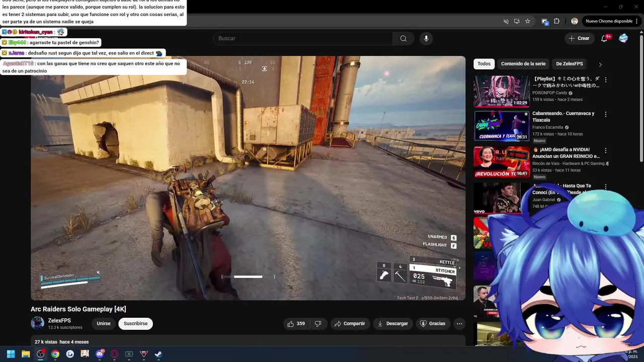This screenshot has height=362, width=644.
Task: Click the video title Arc Raiders Solo Gameplay [4K]
Action: [78, 309]
